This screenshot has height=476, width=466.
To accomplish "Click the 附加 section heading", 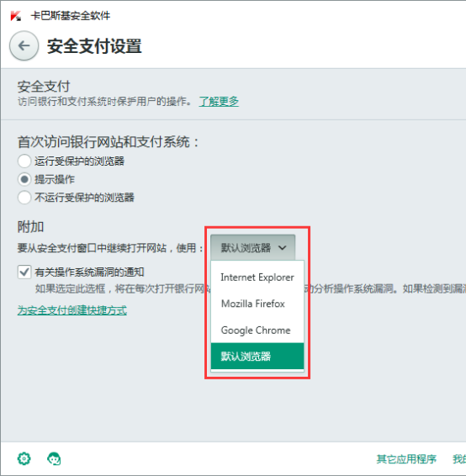I will [30, 227].
